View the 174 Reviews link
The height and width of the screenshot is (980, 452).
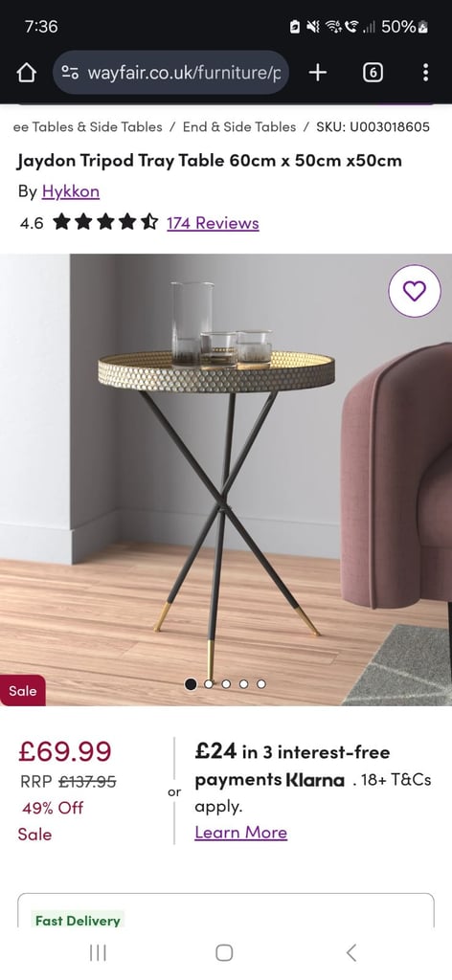213,223
